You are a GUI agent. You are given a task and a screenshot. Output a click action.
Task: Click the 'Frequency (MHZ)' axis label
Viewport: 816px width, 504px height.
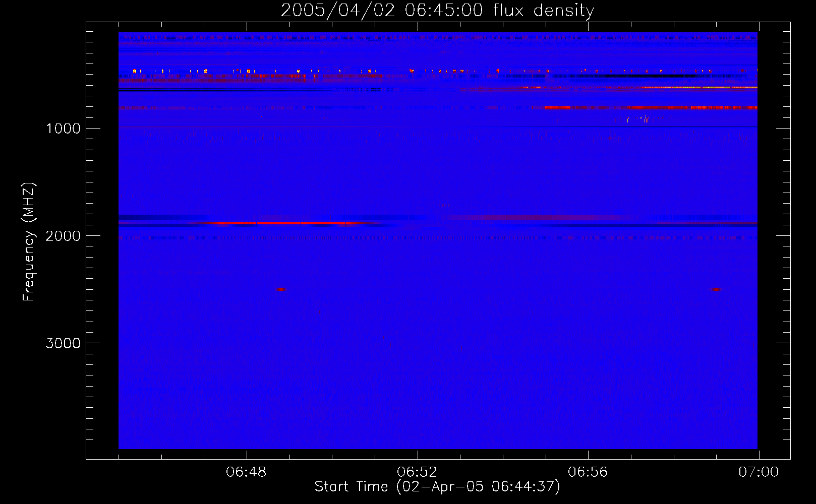(29, 242)
